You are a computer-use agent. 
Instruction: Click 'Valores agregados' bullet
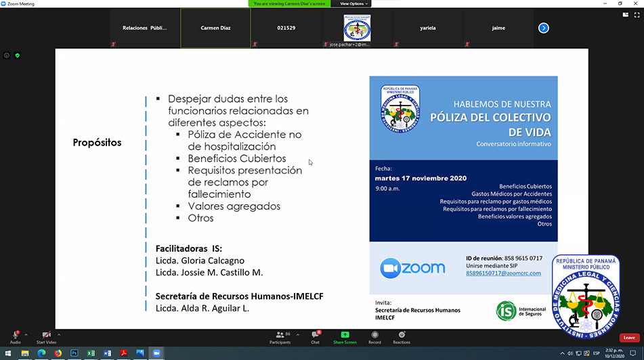[x=234, y=206]
